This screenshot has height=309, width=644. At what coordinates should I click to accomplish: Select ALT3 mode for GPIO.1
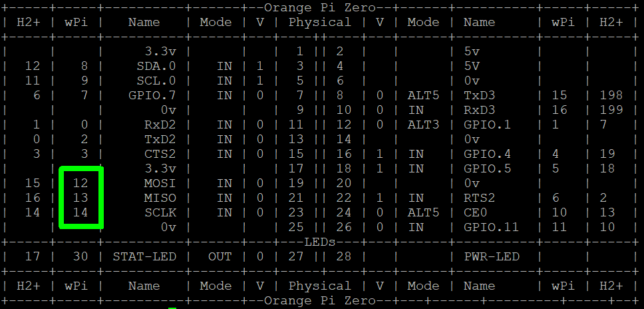(x=423, y=125)
